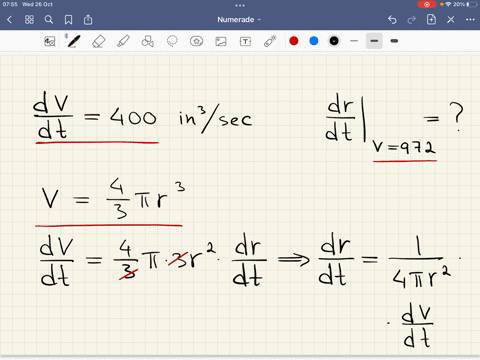Tap the three-dot multitasking handle at top

(240, 5)
